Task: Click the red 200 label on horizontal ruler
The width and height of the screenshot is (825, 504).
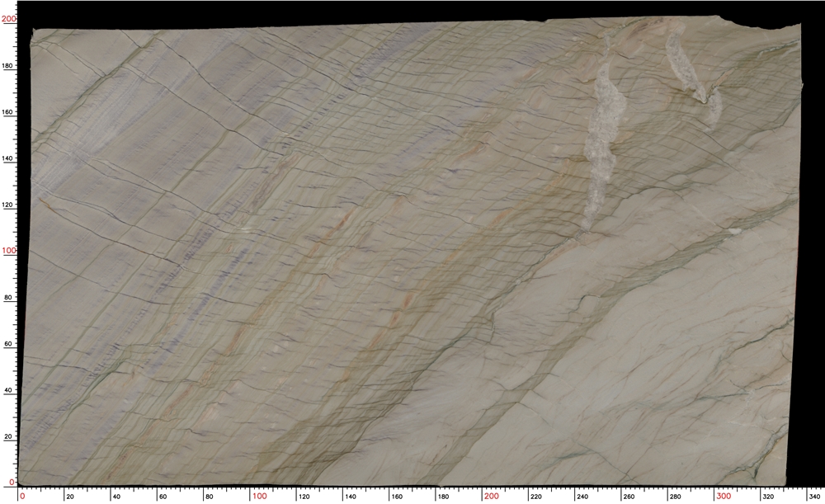Action: [x=492, y=496]
